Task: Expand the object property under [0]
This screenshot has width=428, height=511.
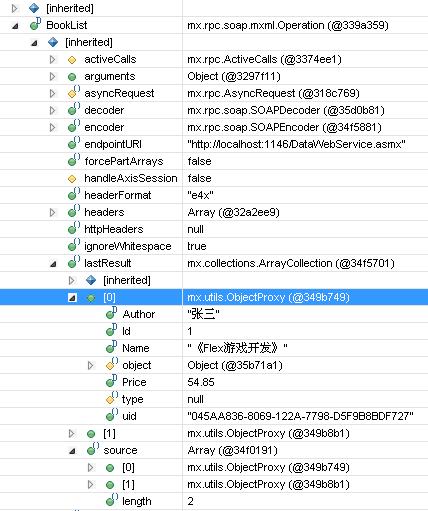Action: [90, 365]
